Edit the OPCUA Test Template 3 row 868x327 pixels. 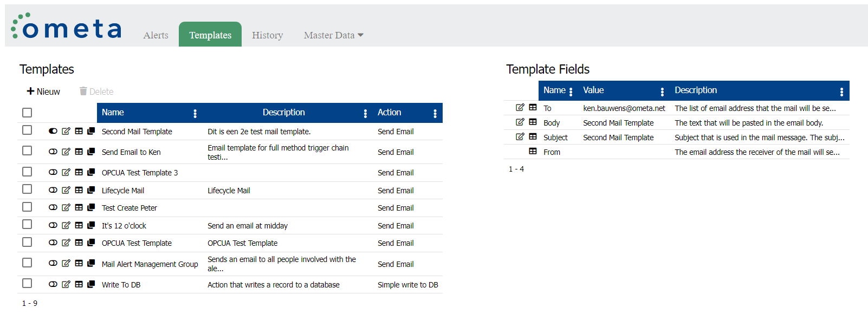pos(66,172)
